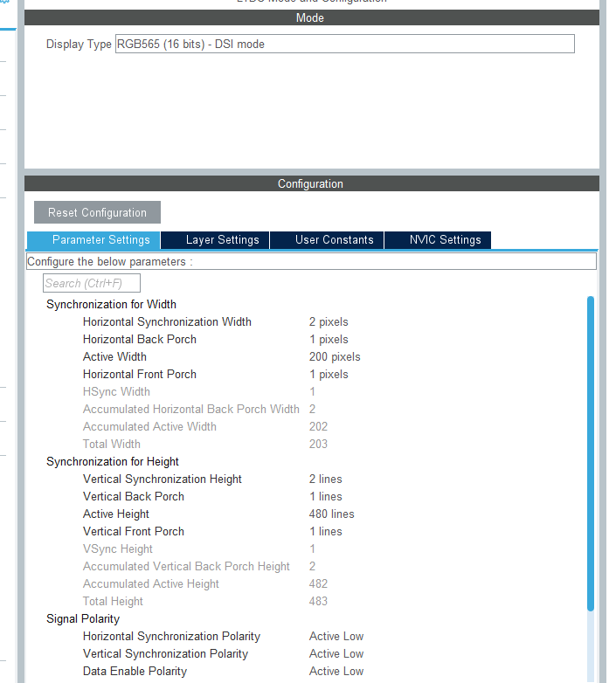Click the Reset Configuration button
This screenshot has height=683, width=616.
97,212
